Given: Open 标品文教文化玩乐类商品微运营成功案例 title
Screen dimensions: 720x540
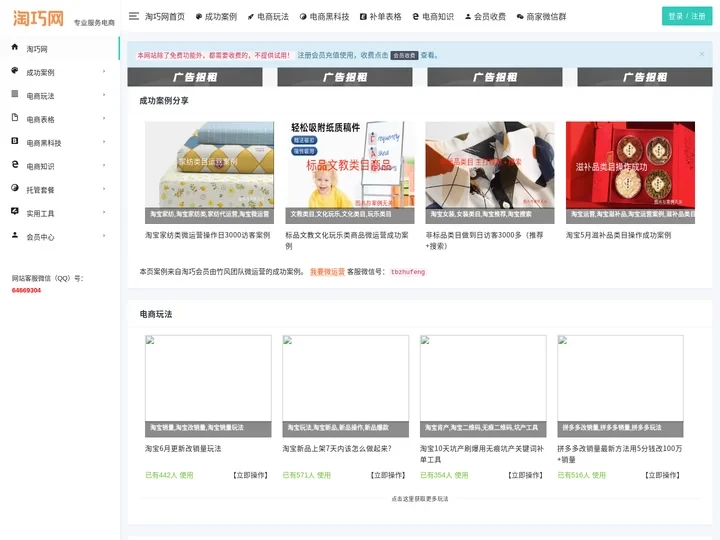Looking at the screenshot, I should [x=347, y=241].
